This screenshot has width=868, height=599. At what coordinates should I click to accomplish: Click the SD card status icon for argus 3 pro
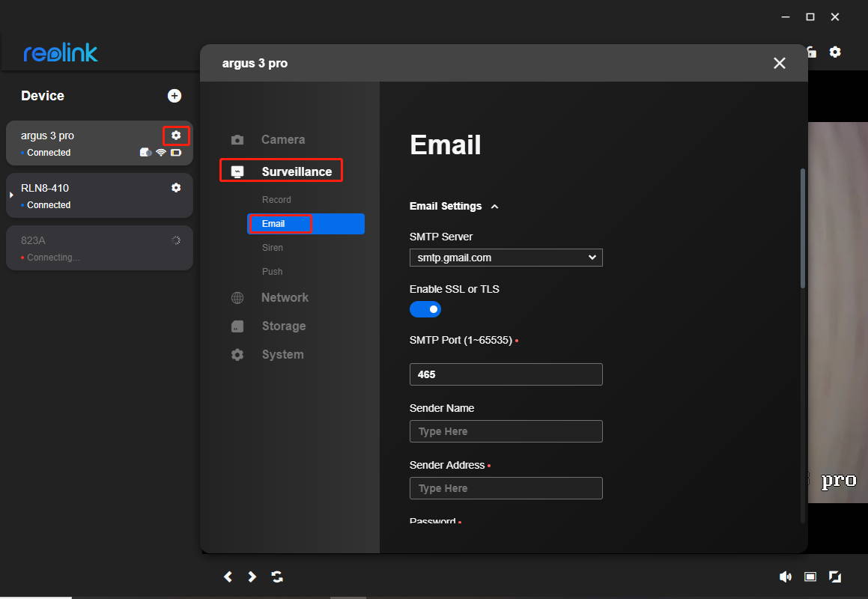click(x=145, y=152)
